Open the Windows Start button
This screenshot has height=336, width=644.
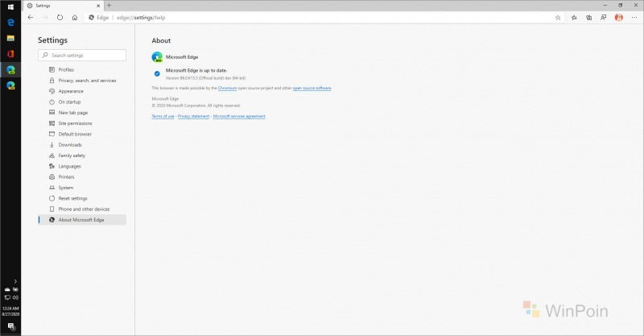pos(10,7)
